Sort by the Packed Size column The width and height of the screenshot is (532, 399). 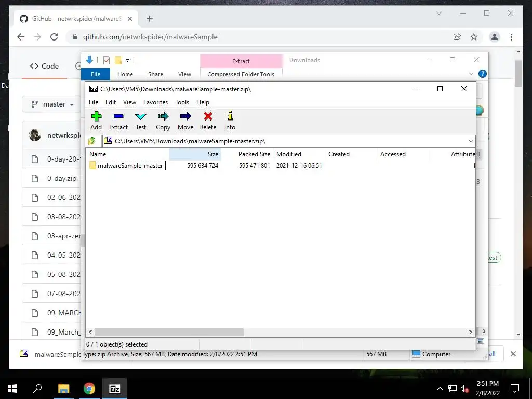247,154
